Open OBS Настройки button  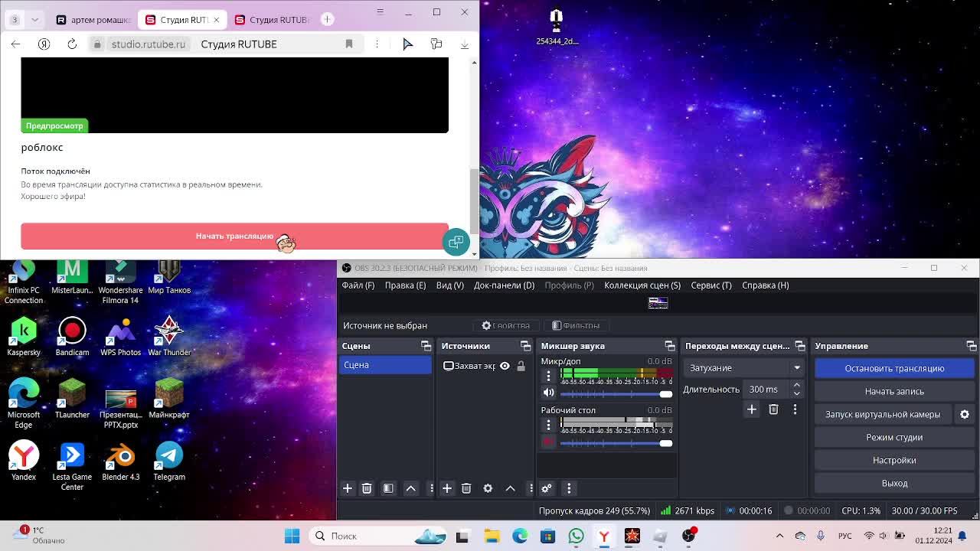894,460
